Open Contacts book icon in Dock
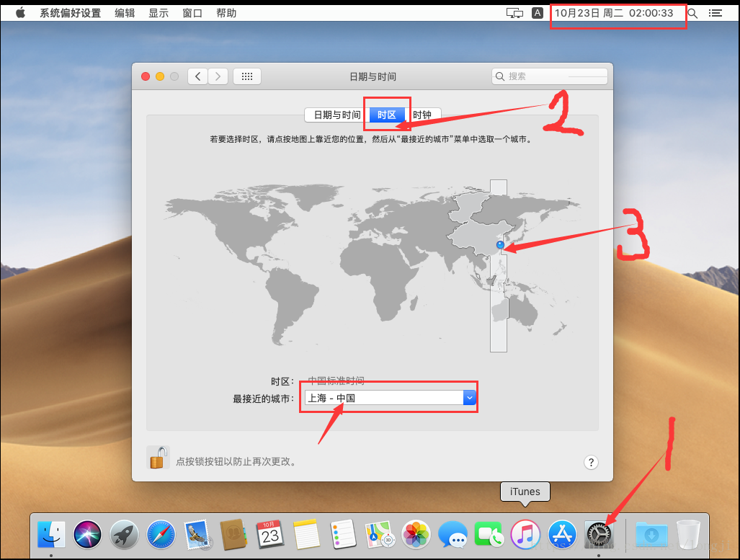This screenshot has height=560, width=740. coord(233,535)
